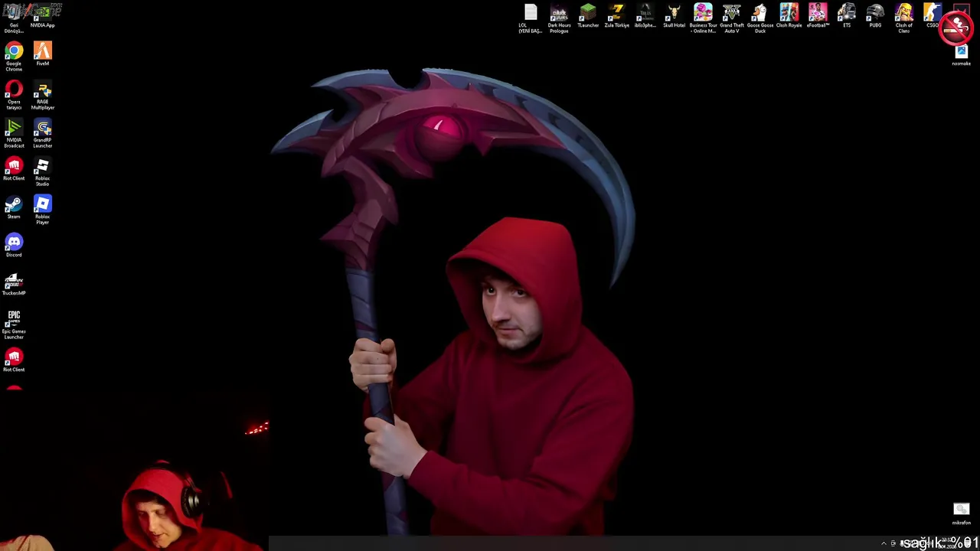Launch the Clash Royale icon
The height and width of the screenshot is (551, 980).
(x=789, y=16)
